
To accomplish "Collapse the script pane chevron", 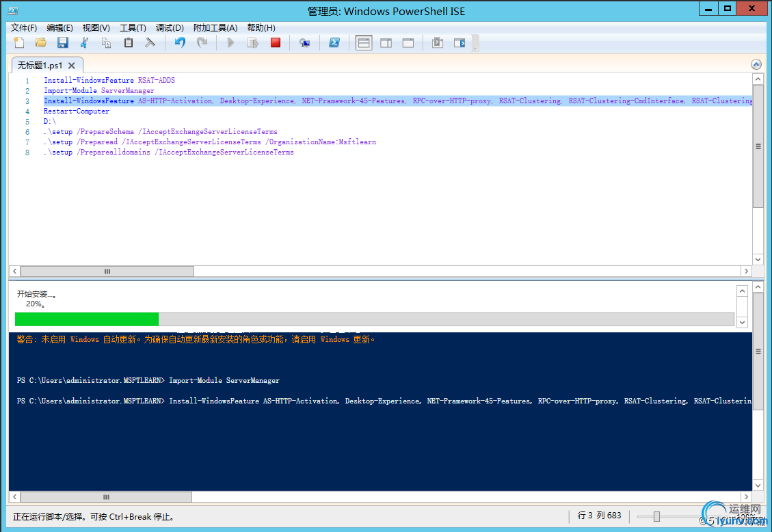I will [756, 64].
